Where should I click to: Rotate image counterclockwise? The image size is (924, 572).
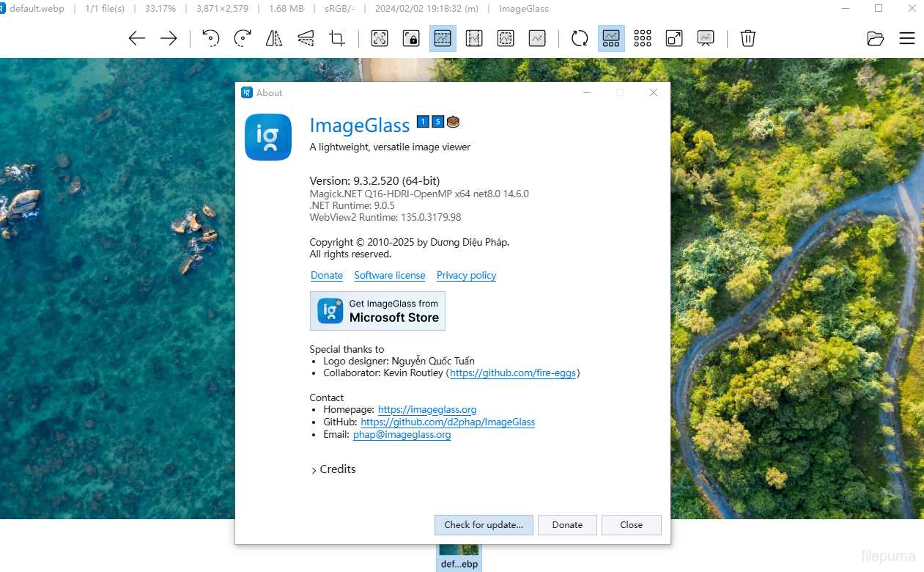point(211,39)
